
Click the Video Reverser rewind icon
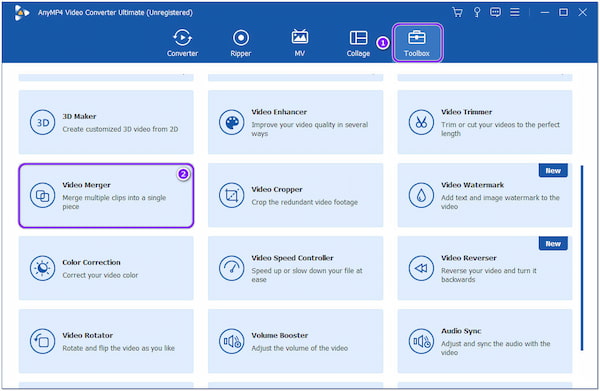(x=421, y=268)
